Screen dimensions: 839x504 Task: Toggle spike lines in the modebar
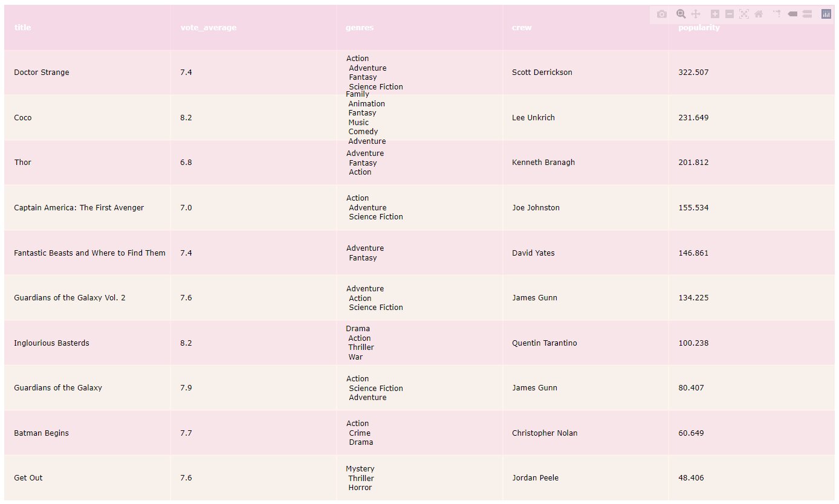pyautogui.click(x=777, y=14)
